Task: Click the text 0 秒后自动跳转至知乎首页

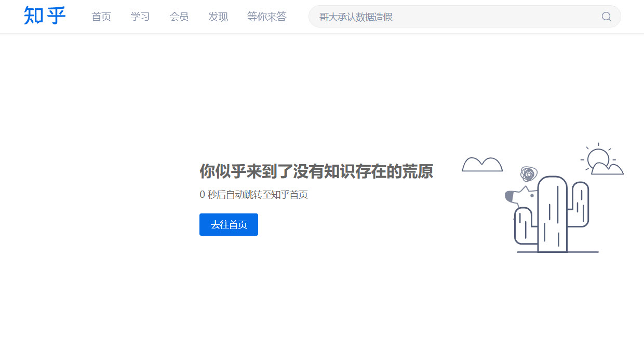Action: coord(254,195)
